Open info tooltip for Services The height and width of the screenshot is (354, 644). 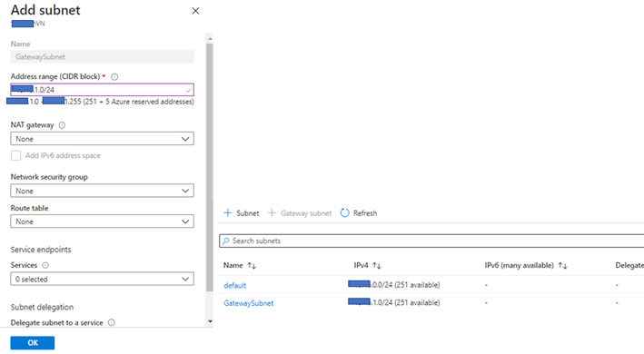point(45,265)
